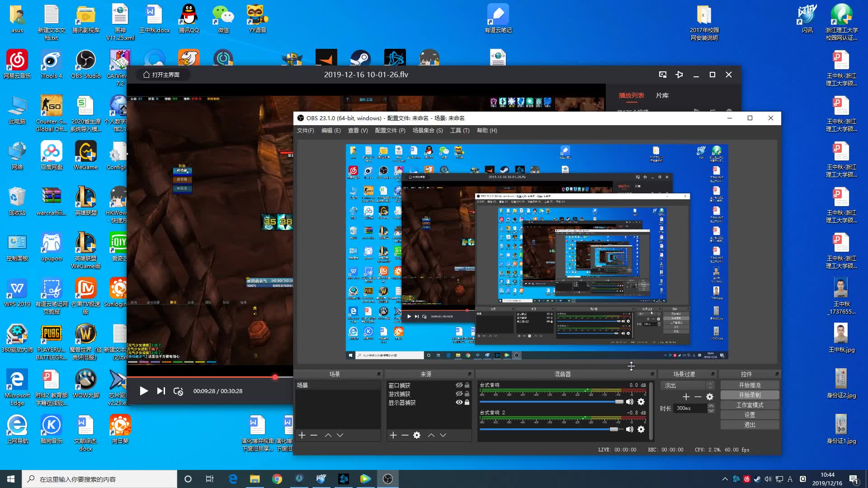This screenshot has height=488, width=868.
Task: Unlock the 显示器捕获 source lock icon
Action: [x=467, y=403]
